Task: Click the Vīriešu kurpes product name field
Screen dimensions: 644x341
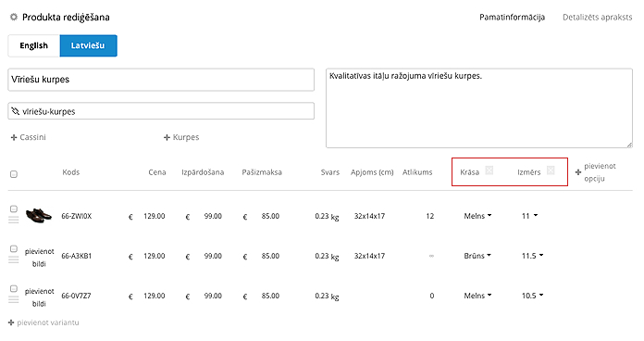Action: [x=161, y=80]
